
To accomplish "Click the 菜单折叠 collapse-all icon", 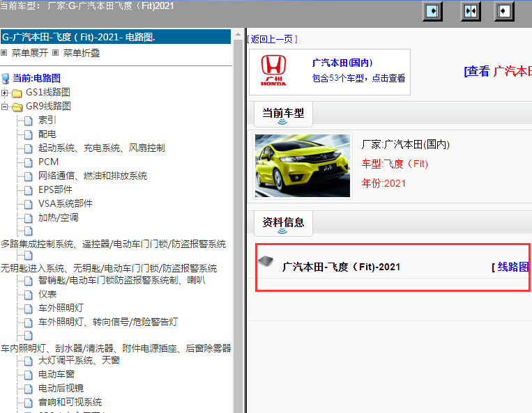I will click(x=56, y=53).
